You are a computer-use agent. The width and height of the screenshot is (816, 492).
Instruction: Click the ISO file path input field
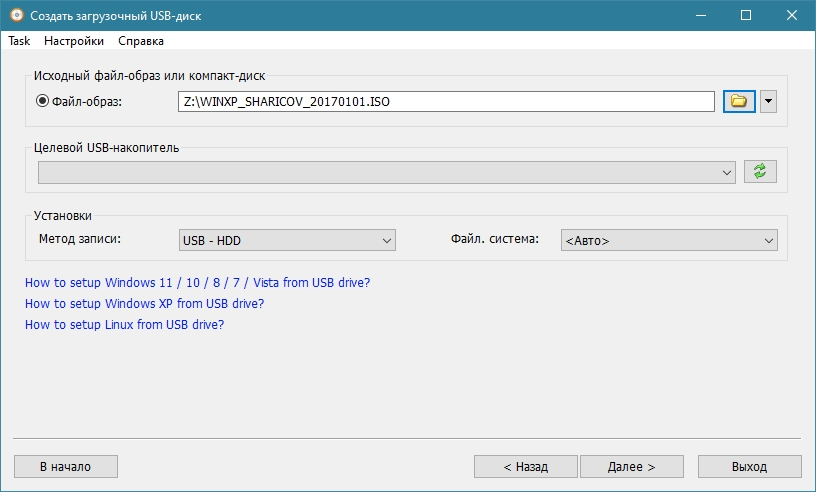pos(446,101)
